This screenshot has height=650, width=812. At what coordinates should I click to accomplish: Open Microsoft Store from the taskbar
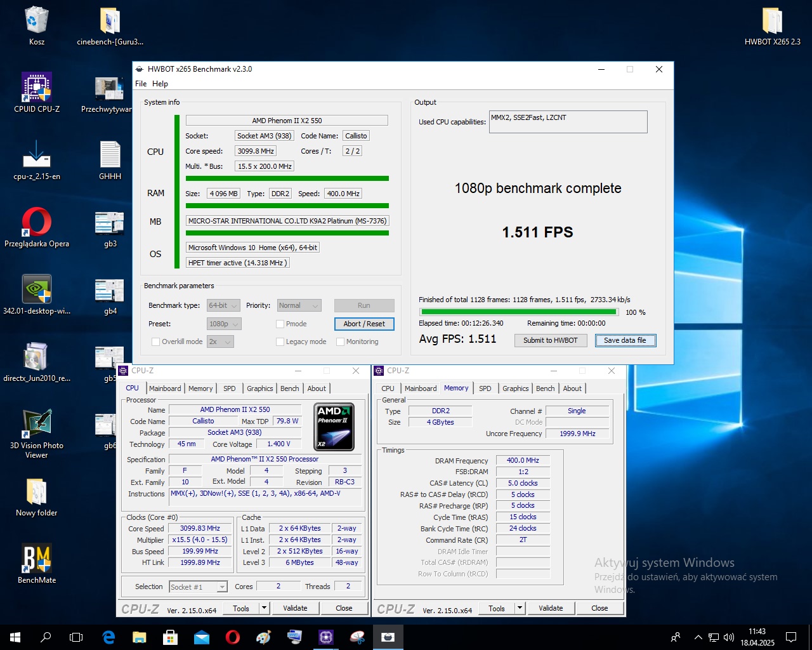click(170, 637)
